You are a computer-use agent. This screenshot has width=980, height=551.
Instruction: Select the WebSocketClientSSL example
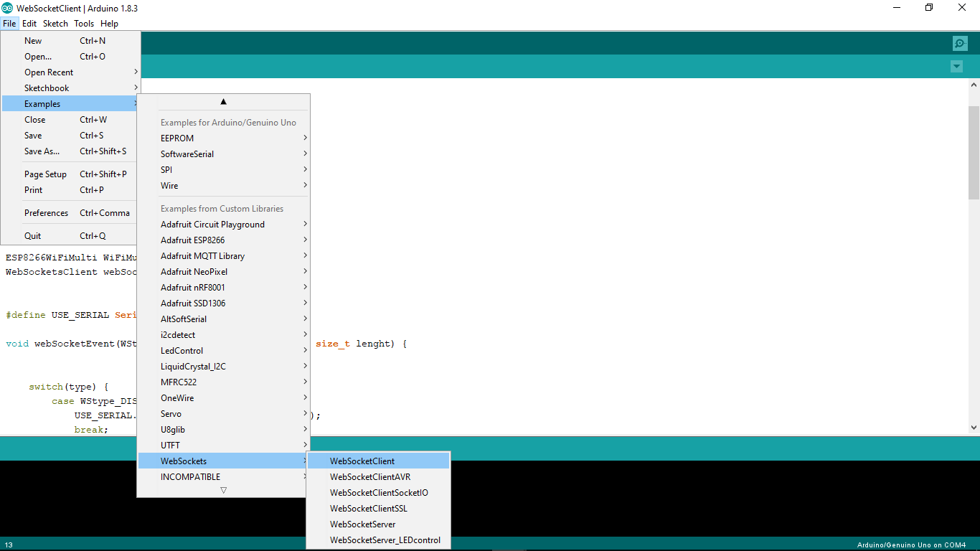[x=368, y=508]
